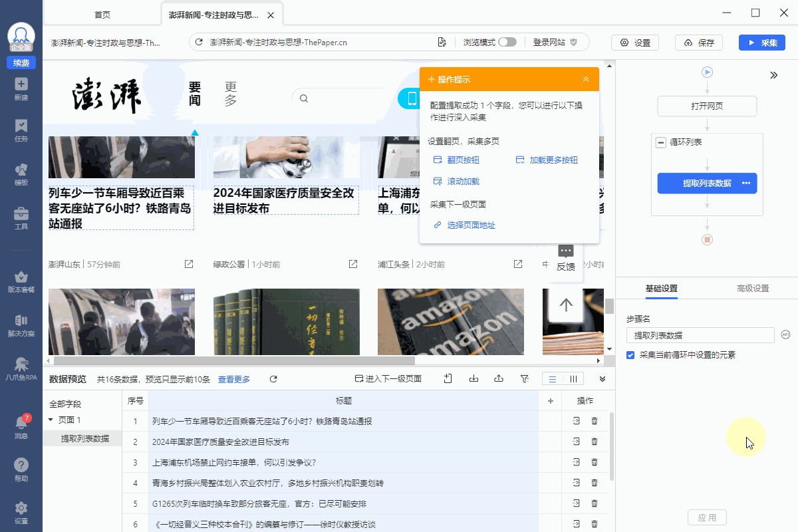Open the 八爪鱼RPA sidebar icon
The image size is (798, 532).
(x=21, y=364)
